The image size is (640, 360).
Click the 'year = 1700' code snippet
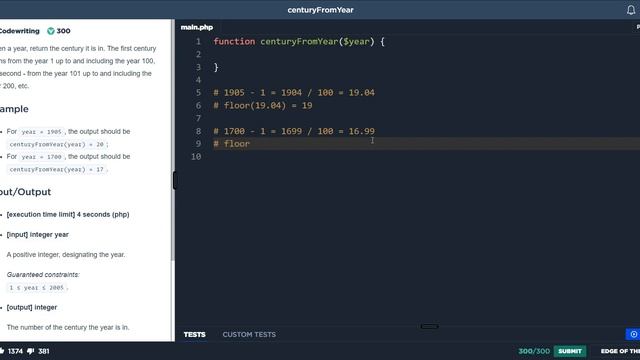pyautogui.click(x=41, y=157)
